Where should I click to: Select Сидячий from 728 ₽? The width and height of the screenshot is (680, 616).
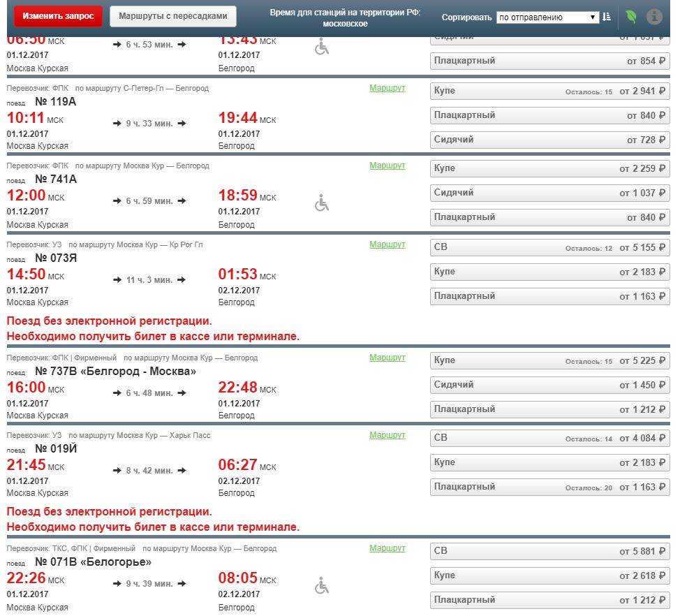(x=550, y=140)
